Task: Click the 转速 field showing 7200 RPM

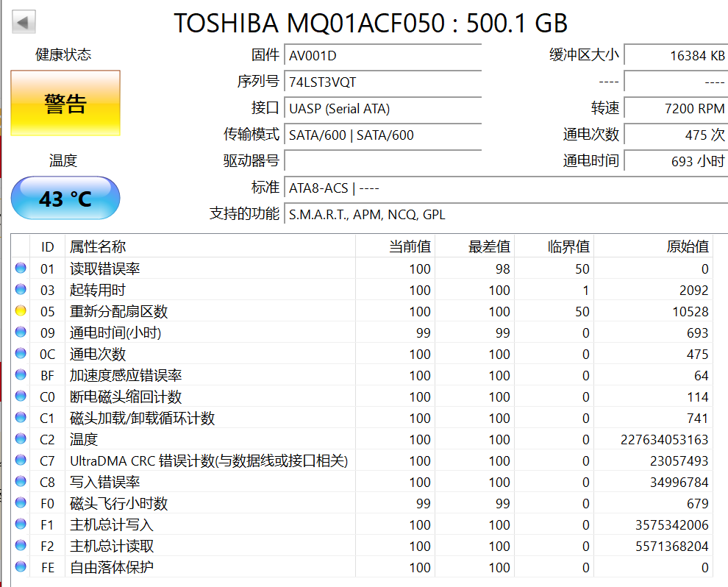Action: pos(675,108)
